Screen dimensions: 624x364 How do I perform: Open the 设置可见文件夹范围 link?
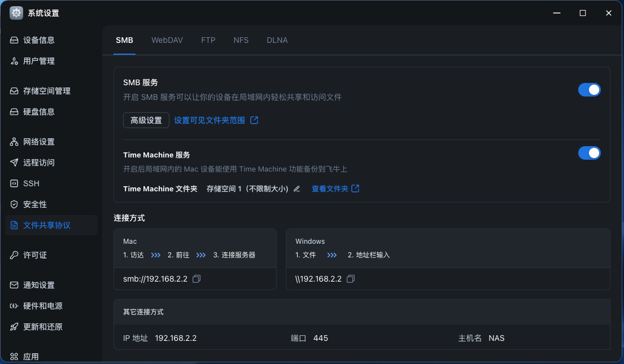point(210,120)
